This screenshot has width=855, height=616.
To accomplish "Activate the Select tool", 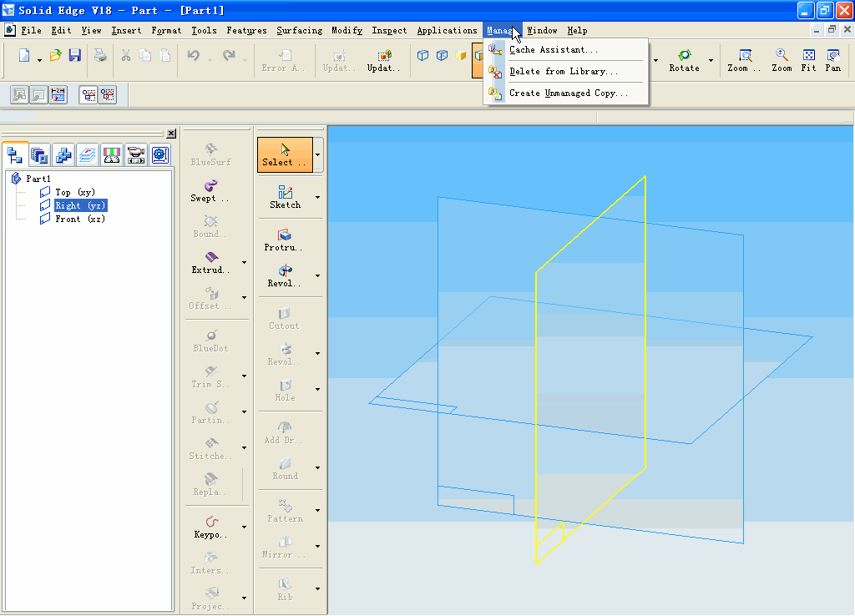I will [285, 154].
